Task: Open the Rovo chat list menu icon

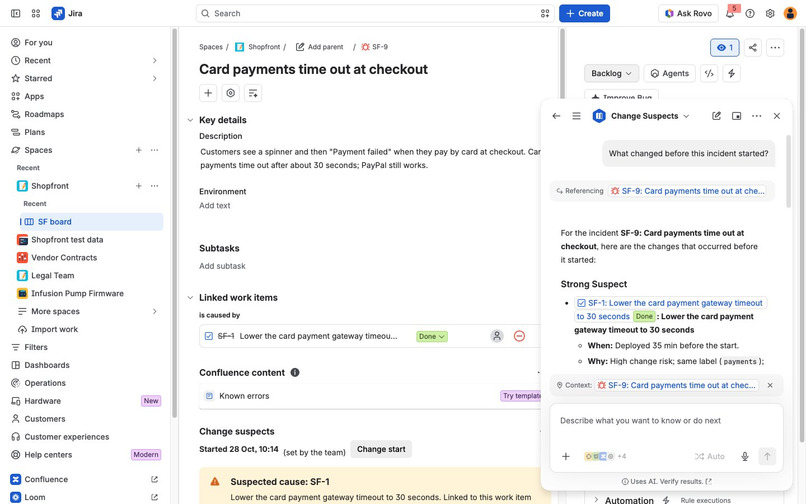Action: coord(576,116)
